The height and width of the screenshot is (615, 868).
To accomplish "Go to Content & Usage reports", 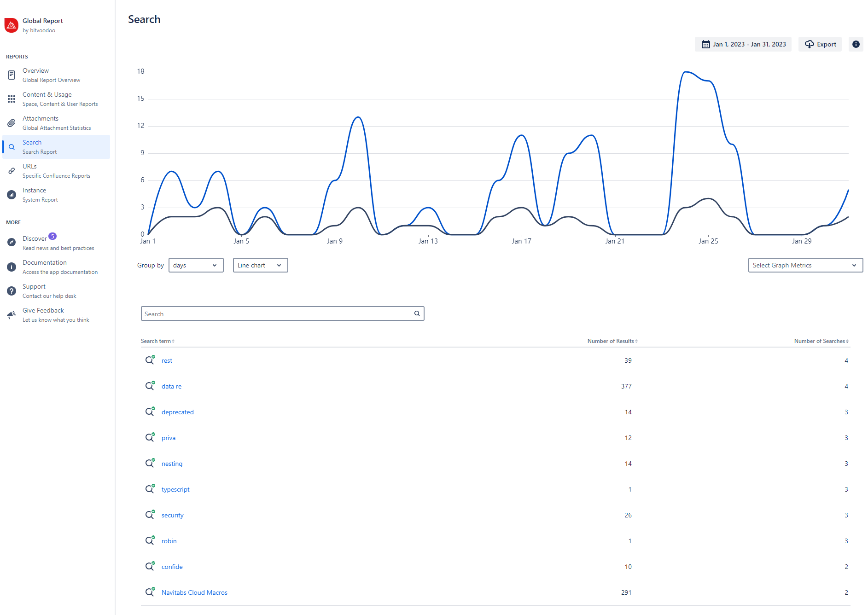I will 47,94.
